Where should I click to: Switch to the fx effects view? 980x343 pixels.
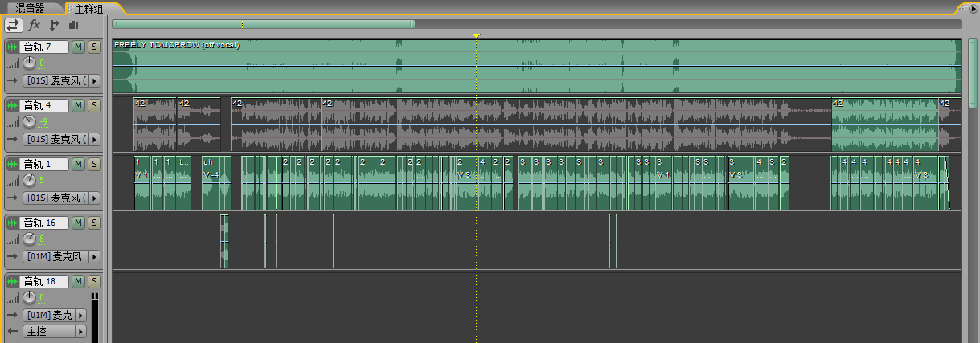click(35, 25)
